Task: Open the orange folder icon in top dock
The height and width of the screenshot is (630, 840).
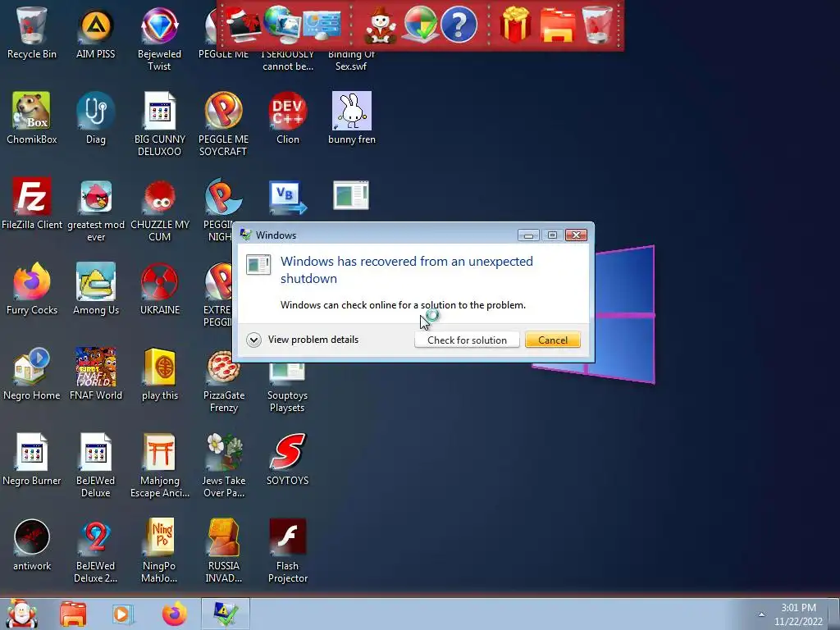Action: [x=558, y=25]
